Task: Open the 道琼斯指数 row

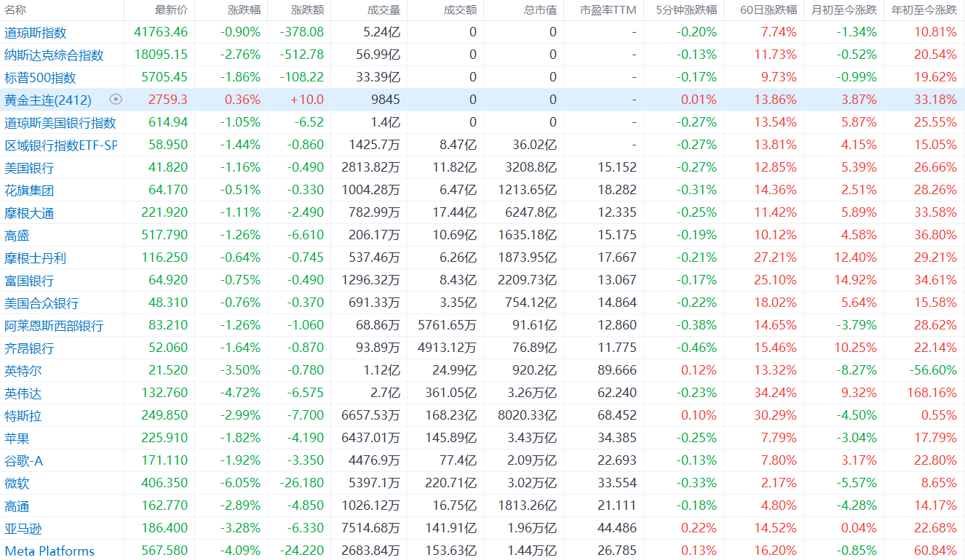Action: [x=36, y=33]
